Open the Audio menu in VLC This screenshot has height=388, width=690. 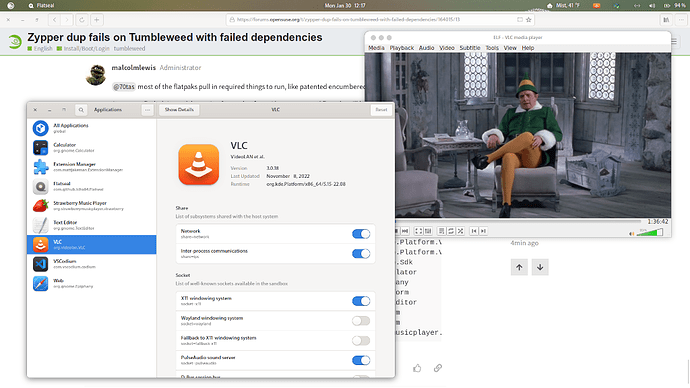pyautogui.click(x=426, y=48)
